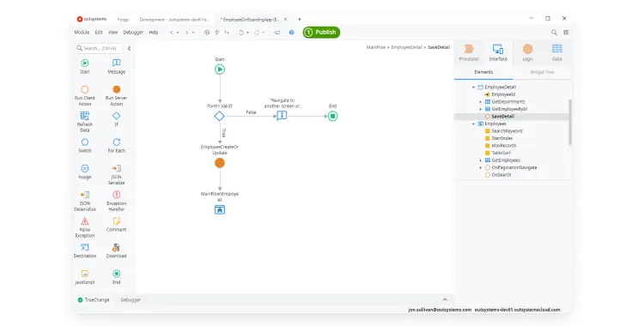Open the tab list dropdown arrow

(x=300, y=19)
